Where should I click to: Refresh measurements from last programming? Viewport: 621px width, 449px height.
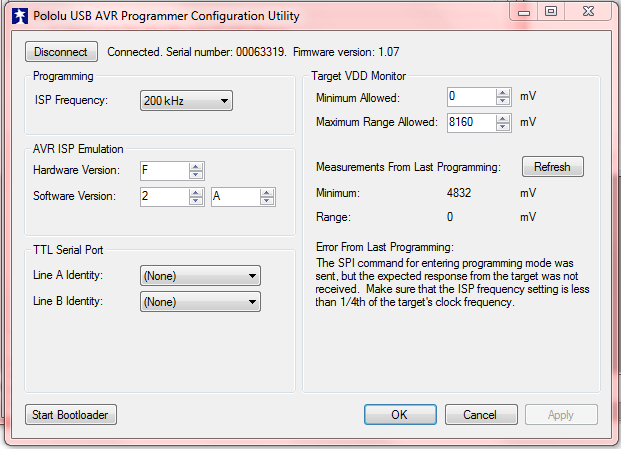[x=552, y=167]
